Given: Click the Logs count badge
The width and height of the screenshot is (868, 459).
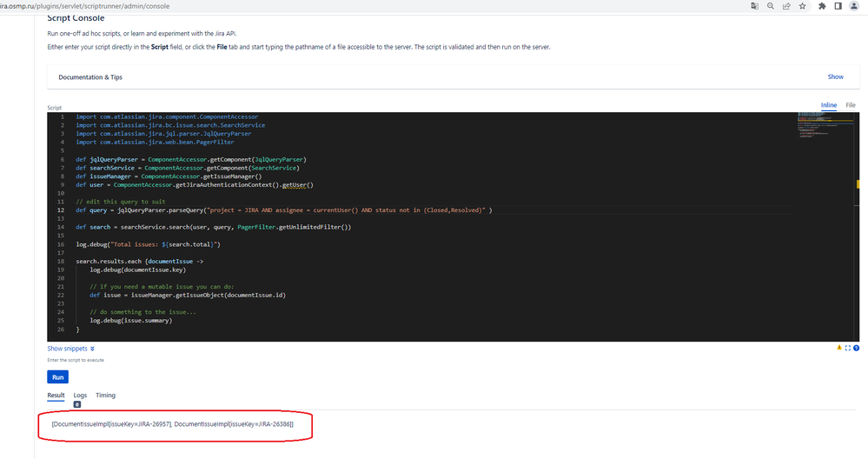Looking at the screenshot, I should [x=77, y=405].
